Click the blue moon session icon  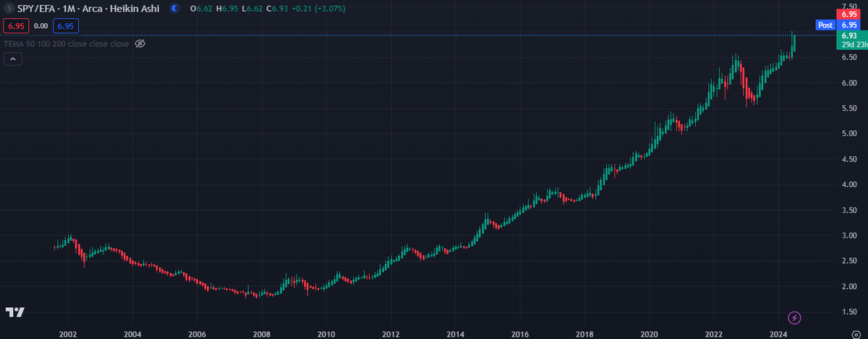pos(176,9)
